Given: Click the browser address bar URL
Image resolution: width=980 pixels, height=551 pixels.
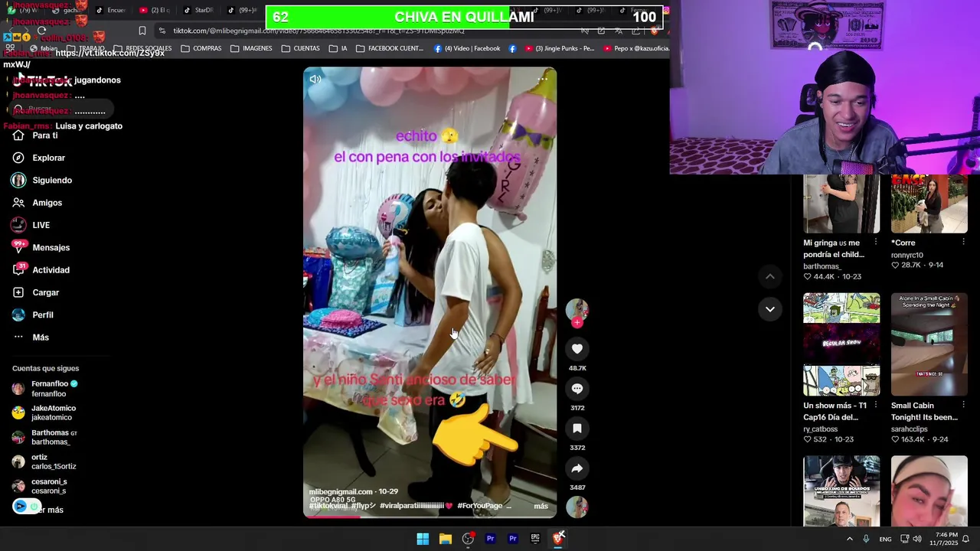Looking at the screenshot, I should click(x=318, y=31).
